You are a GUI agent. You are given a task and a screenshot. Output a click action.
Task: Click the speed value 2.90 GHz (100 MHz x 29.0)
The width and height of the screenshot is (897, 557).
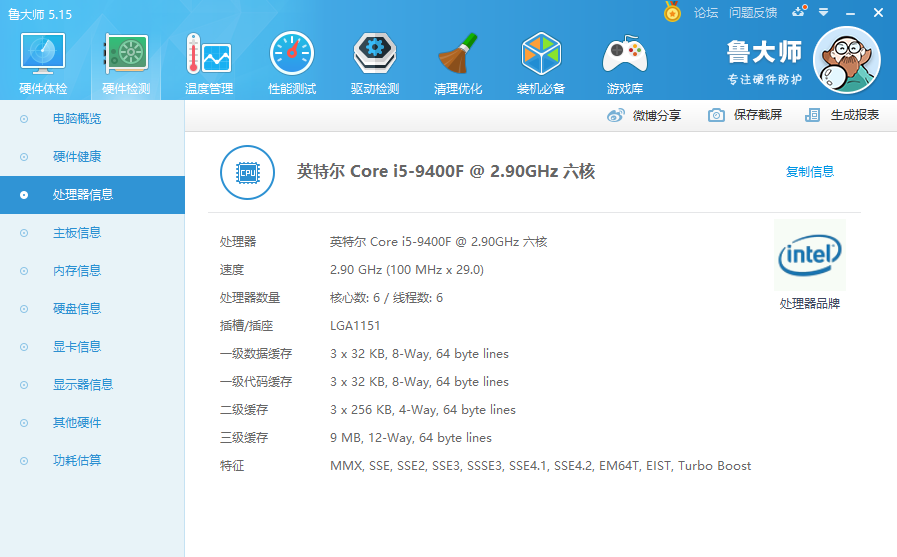(x=407, y=269)
